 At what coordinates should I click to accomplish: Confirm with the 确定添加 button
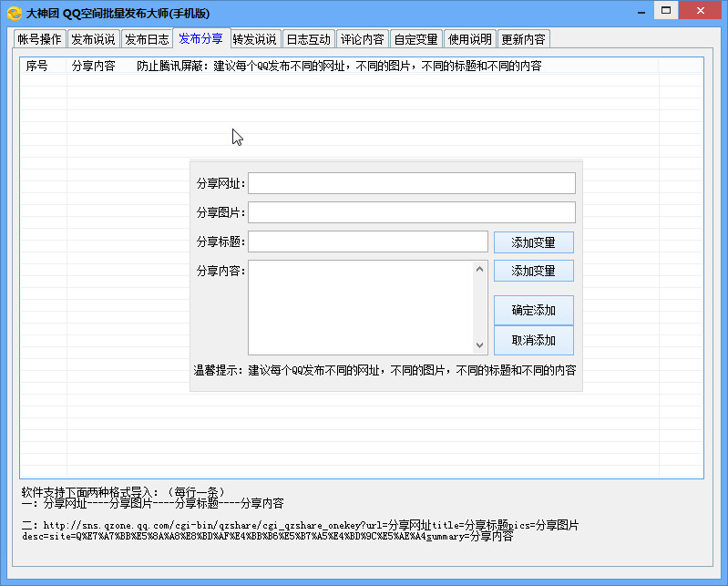coord(533,310)
